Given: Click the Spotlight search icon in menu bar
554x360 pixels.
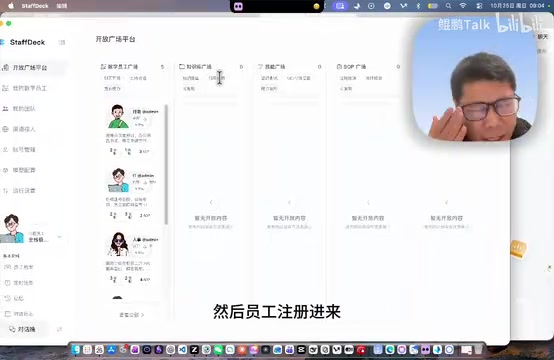Looking at the screenshot, I should point(448,6).
